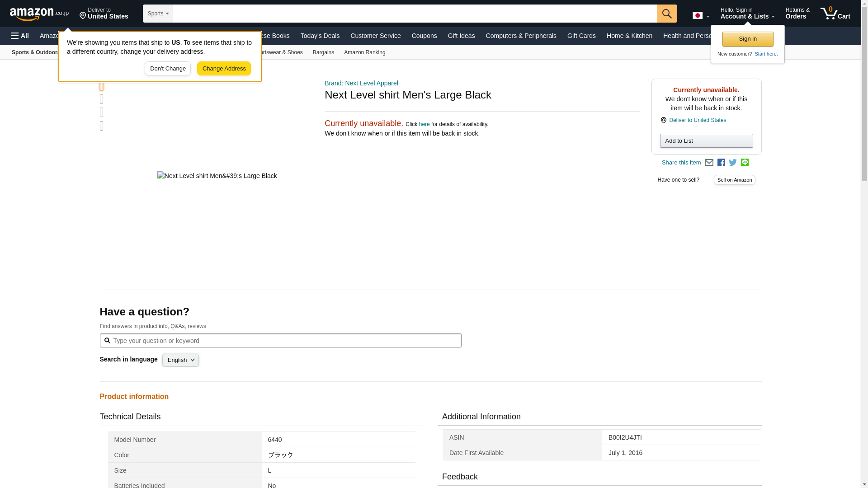Open Today's Deals nav item
This screenshot has height=488, width=868.
tap(320, 36)
